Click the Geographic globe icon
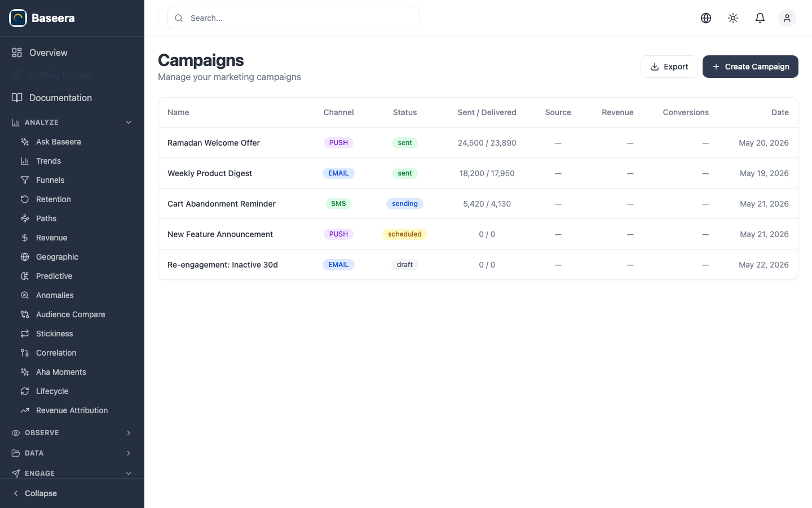The image size is (812, 508). [25, 257]
